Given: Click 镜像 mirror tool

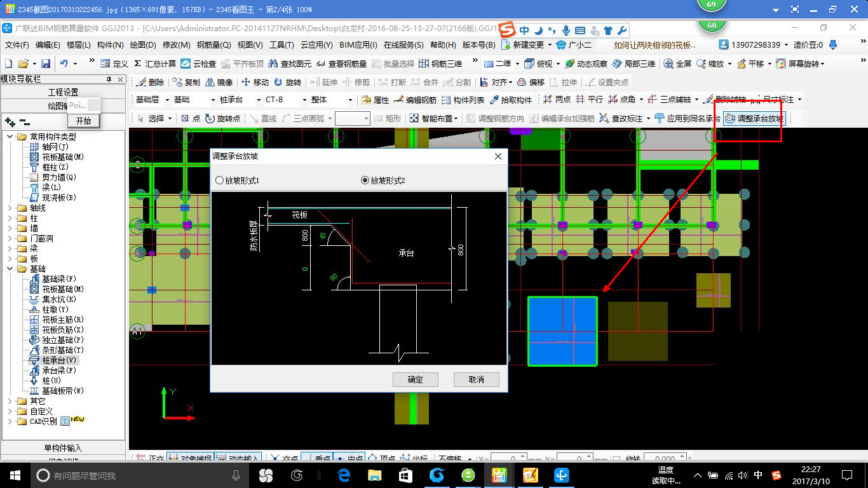Looking at the screenshot, I should pyautogui.click(x=219, y=82).
